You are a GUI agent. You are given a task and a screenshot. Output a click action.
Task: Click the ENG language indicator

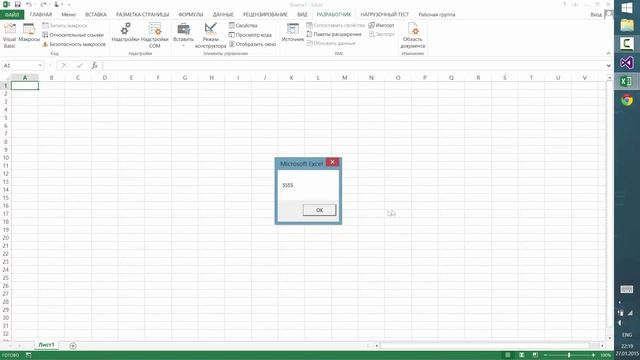coord(627,335)
